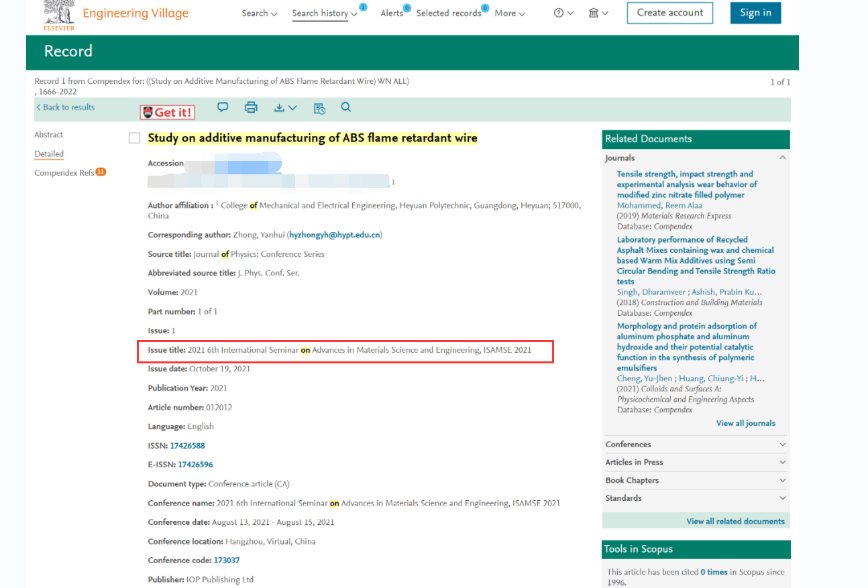The height and width of the screenshot is (588, 868).
Task: Print the record using printer icon
Action: point(251,107)
